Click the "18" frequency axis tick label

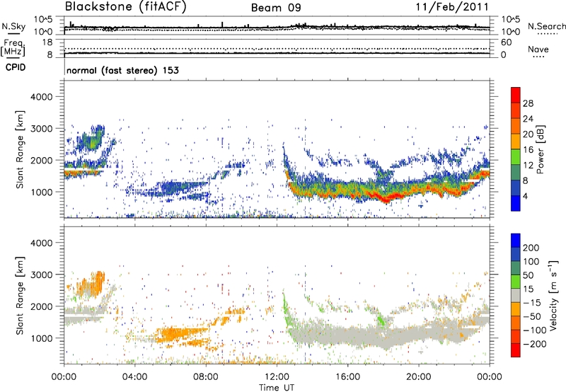47,42
